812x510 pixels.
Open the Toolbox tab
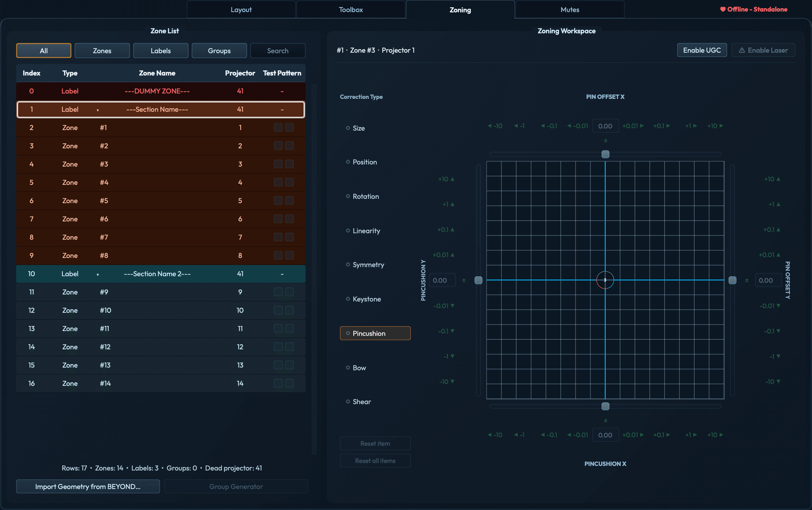click(x=351, y=9)
